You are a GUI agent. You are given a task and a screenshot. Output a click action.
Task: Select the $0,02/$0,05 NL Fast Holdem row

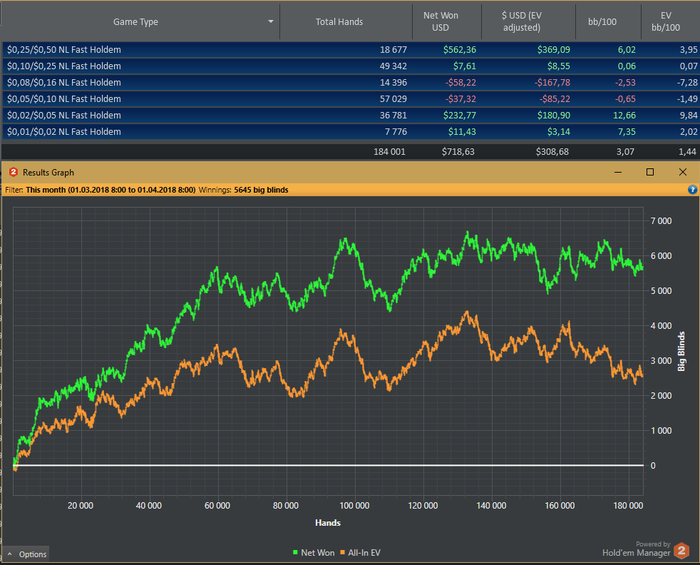[x=64, y=115]
